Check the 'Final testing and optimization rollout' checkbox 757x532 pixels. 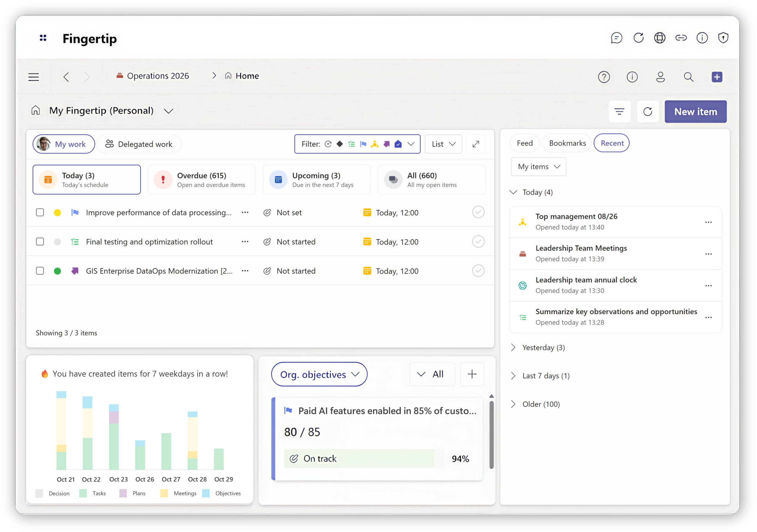pyautogui.click(x=40, y=242)
